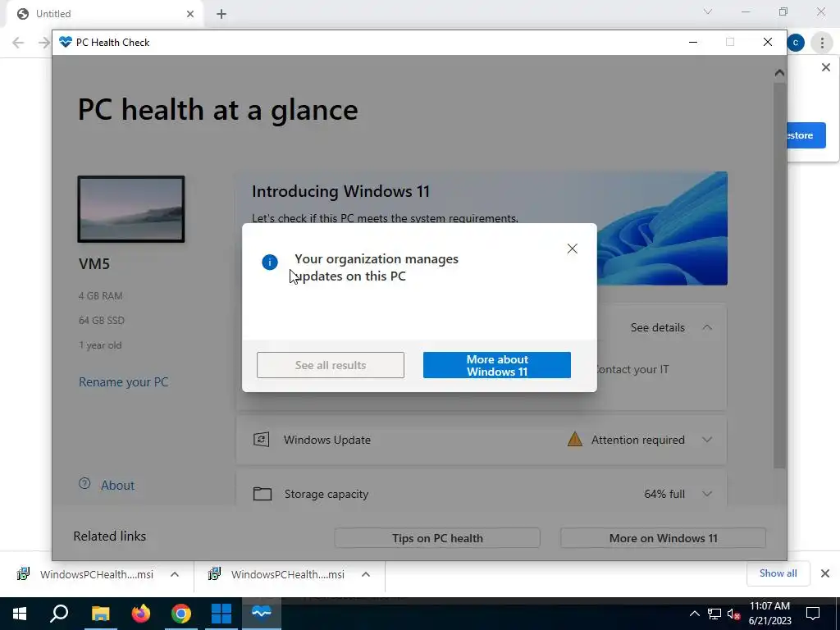The width and height of the screenshot is (840, 630).
Task: Close the Chrome restore popup
Action: click(825, 67)
